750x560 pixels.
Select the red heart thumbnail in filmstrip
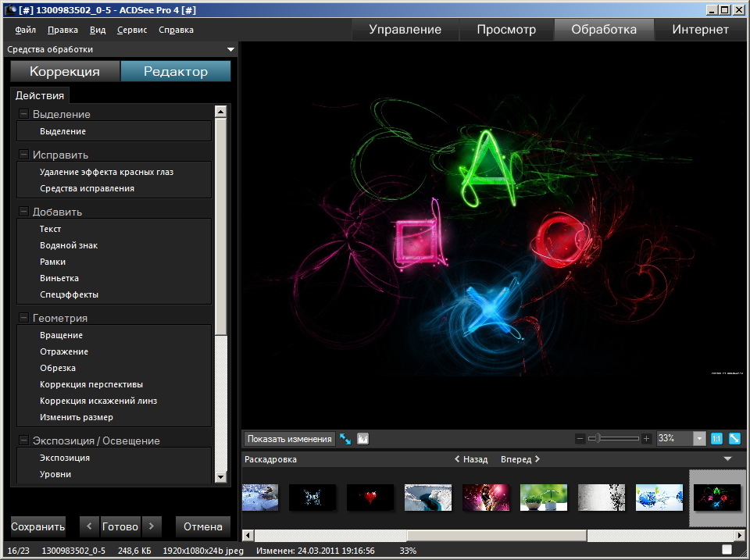[370, 497]
